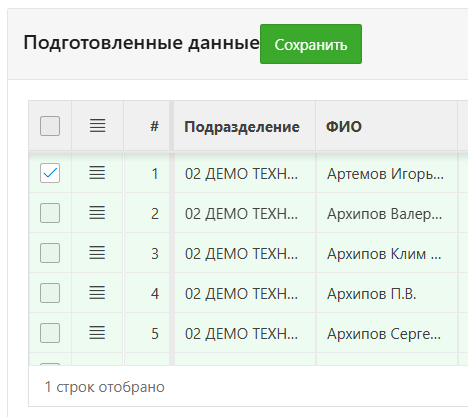Uncheck the checkbox for row 1
This screenshot has width=468, height=417.
coord(50,173)
